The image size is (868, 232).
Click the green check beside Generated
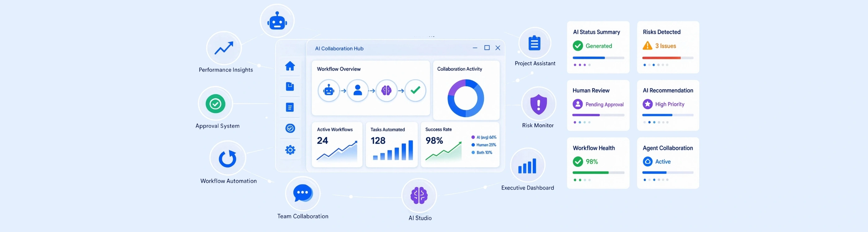[578, 46]
